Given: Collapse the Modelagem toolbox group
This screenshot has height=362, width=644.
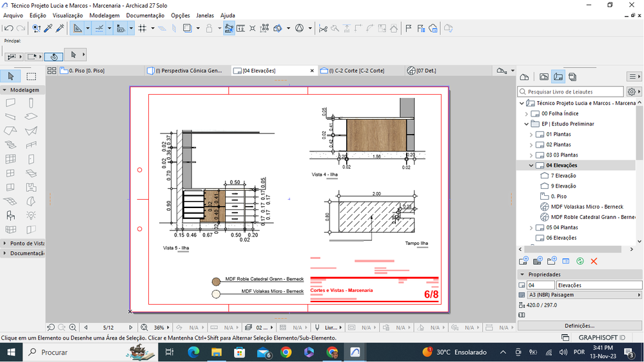Looking at the screenshot, I should (x=5, y=90).
